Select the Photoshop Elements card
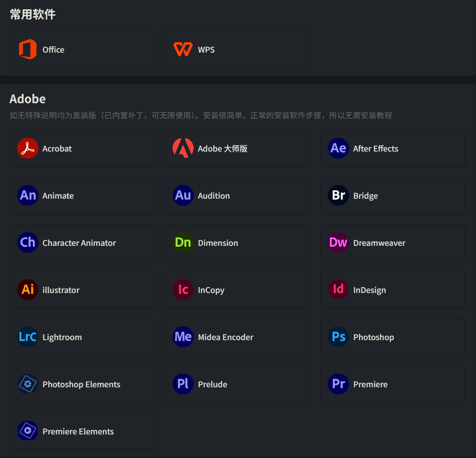The height and width of the screenshot is (458, 476). [82, 384]
